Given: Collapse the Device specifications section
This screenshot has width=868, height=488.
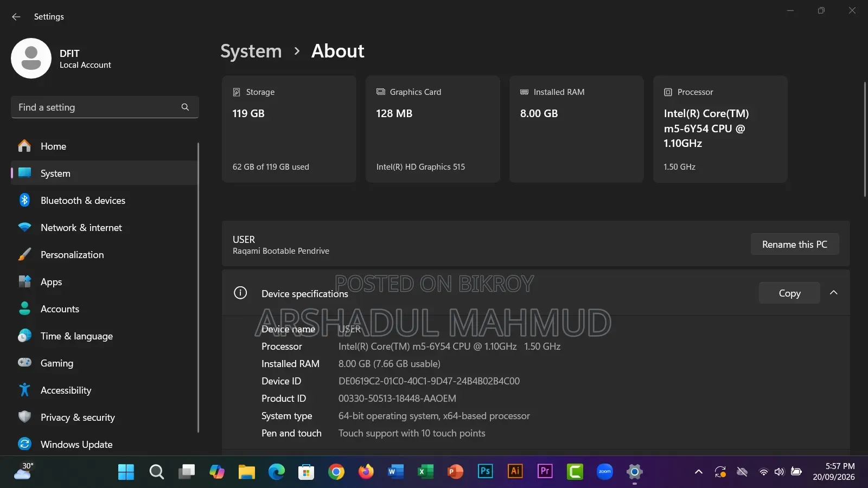Looking at the screenshot, I should pyautogui.click(x=834, y=293).
